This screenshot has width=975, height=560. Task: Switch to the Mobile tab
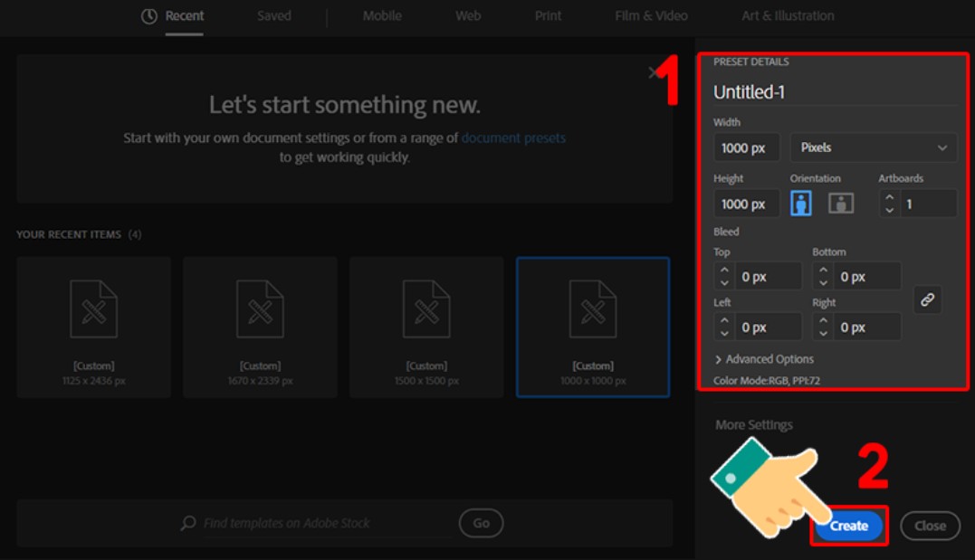382,16
